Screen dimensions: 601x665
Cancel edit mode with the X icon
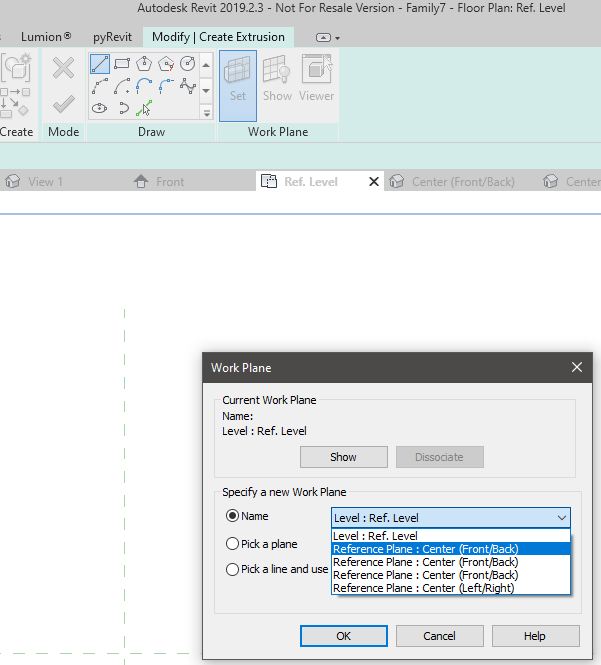point(64,68)
